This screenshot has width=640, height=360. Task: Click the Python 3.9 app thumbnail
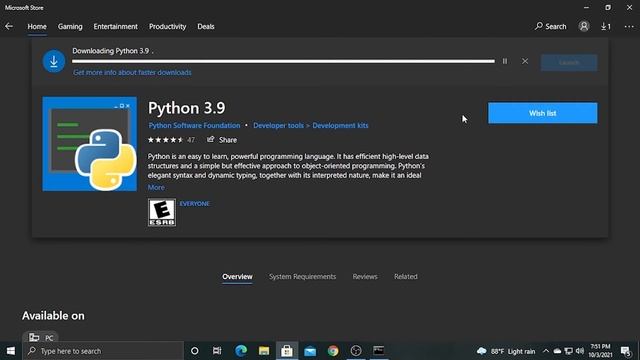point(90,144)
